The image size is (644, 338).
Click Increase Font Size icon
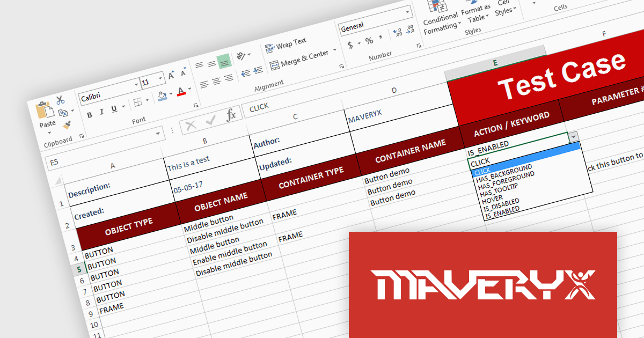pos(171,76)
